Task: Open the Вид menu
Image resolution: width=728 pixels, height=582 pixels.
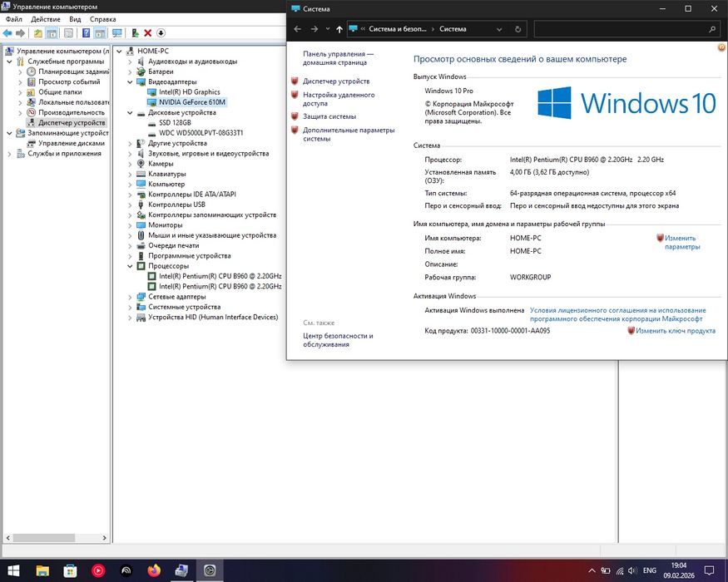Action: (75, 19)
